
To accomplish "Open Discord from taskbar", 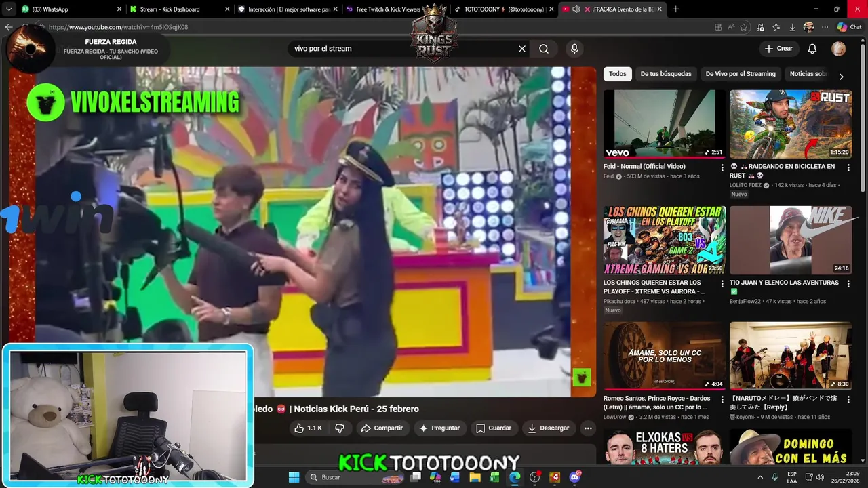I will (x=575, y=477).
